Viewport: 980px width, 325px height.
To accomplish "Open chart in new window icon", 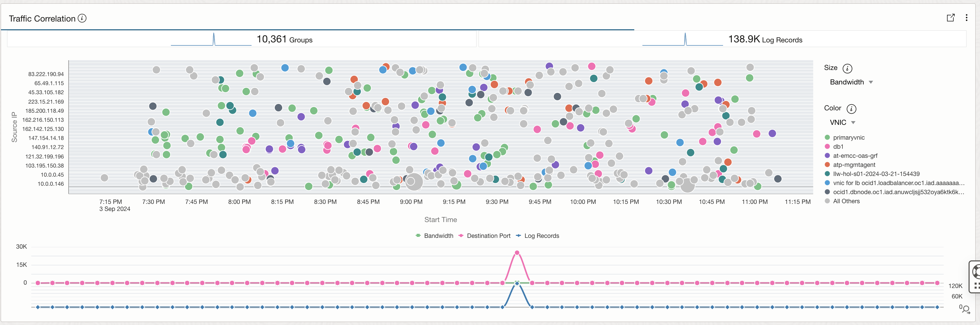I will click(x=950, y=18).
